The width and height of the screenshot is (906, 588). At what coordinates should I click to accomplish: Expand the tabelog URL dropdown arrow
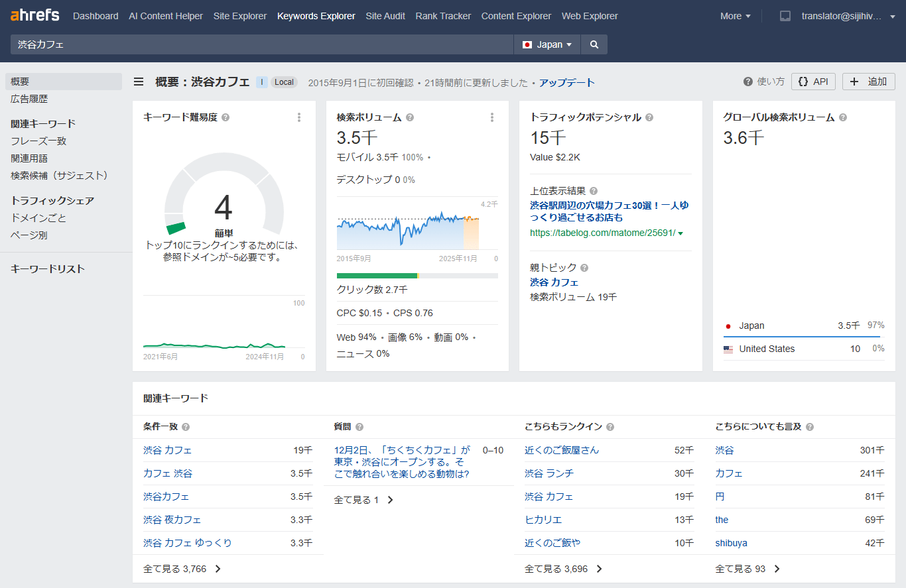pos(681,233)
